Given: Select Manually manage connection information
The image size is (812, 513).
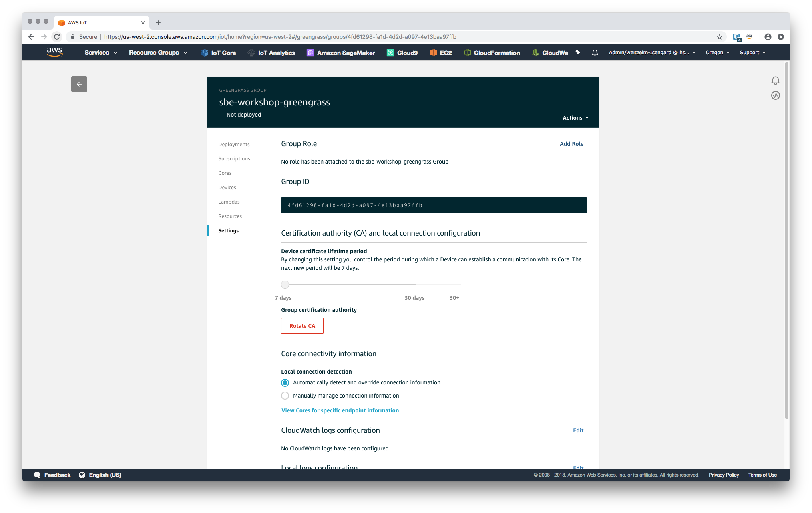Looking at the screenshot, I should tap(285, 396).
